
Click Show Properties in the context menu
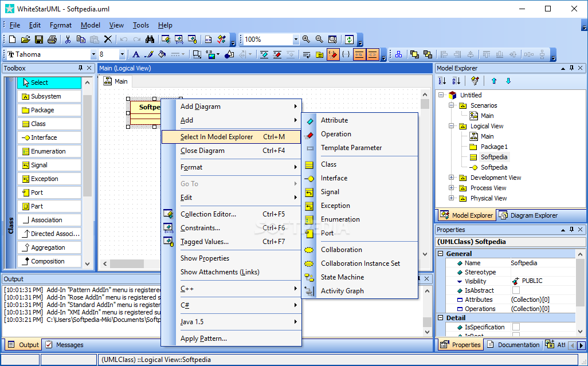click(232, 258)
